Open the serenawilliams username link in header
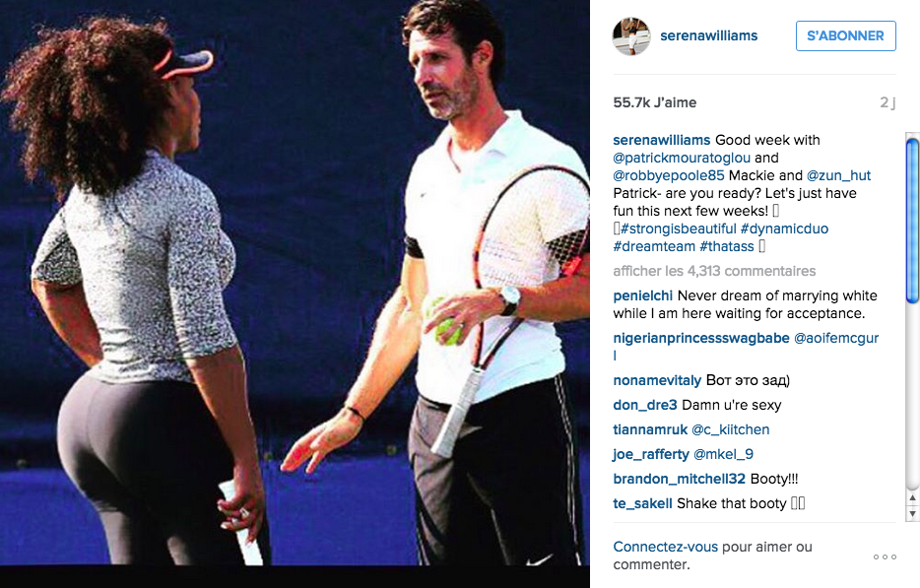 click(709, 35)
